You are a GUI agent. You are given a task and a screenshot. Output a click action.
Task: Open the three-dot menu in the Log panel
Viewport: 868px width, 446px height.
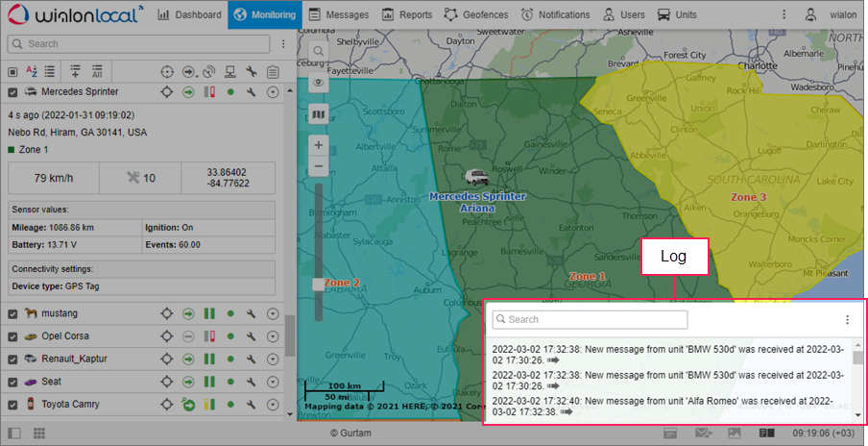pos(847,320)
